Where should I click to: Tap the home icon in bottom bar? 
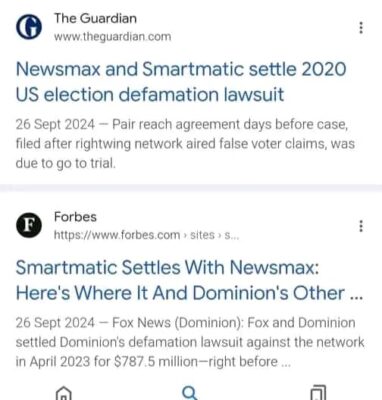click(64, 393)
